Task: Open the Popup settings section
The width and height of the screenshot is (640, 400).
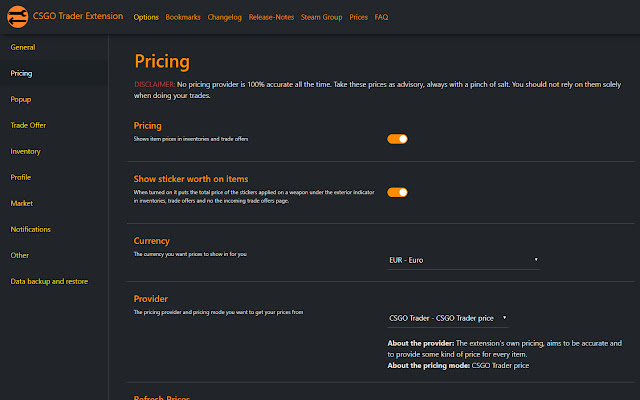Action: click(x=21, y=99)
